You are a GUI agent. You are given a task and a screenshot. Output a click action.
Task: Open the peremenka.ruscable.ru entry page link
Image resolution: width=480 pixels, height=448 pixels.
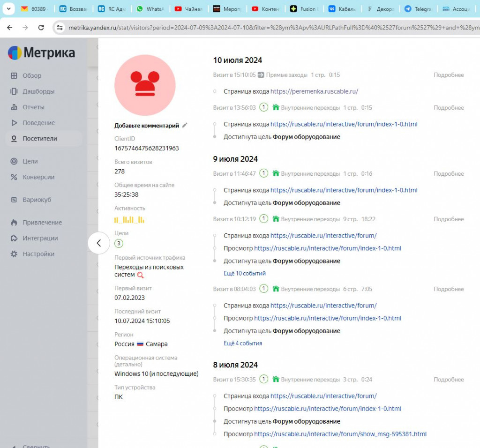point(314,91)
